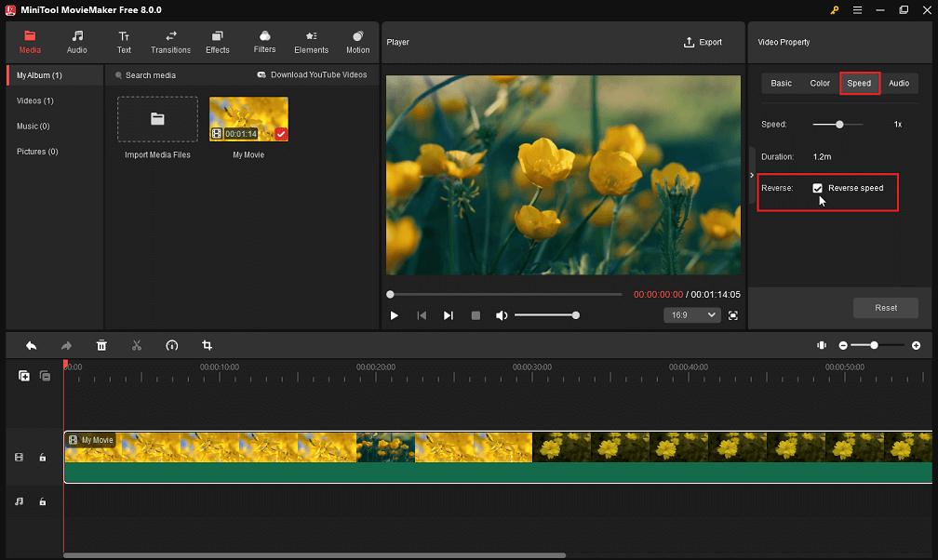
Task: Click the MiniTool MovieMaker app logo
Action: (10, 10)
